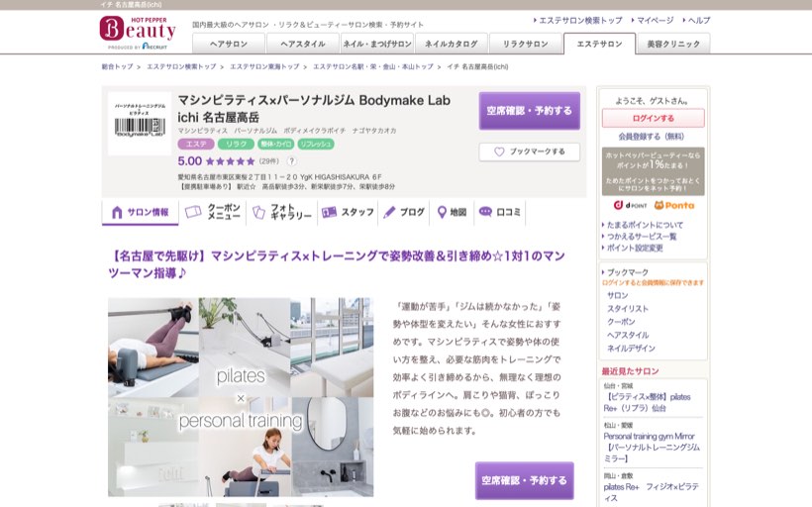Open pilates Re+ フィジオ×ピラティス recent salon

coord(651,492)
